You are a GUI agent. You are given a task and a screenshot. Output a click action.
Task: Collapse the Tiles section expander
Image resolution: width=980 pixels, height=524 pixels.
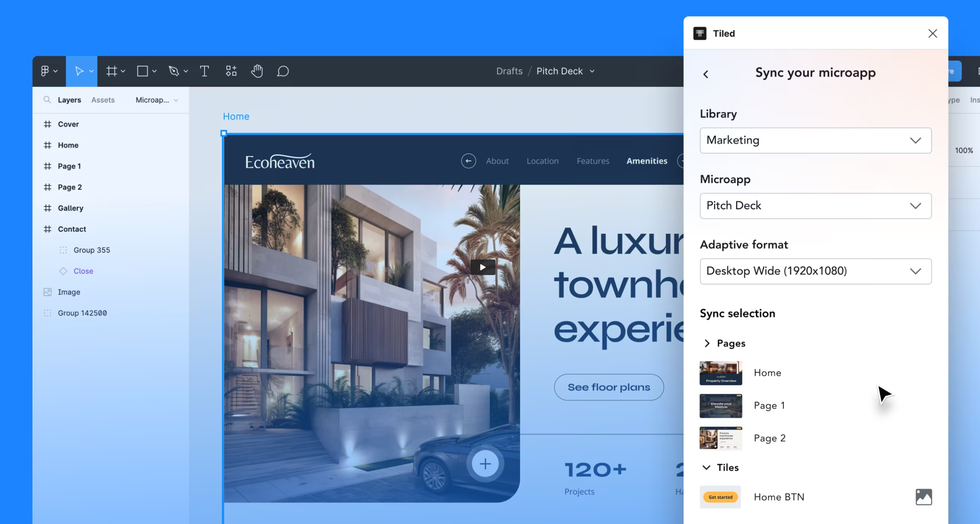click(707, 468)
